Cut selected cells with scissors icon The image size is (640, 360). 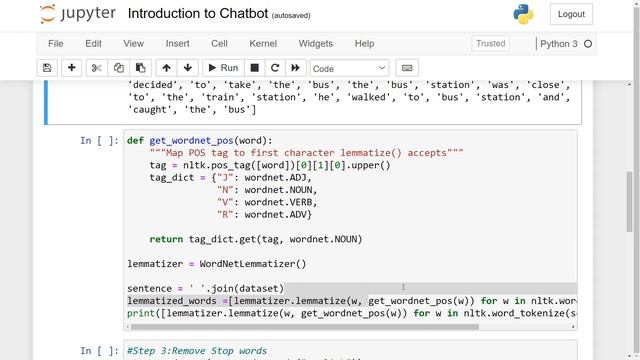point(97,68)
